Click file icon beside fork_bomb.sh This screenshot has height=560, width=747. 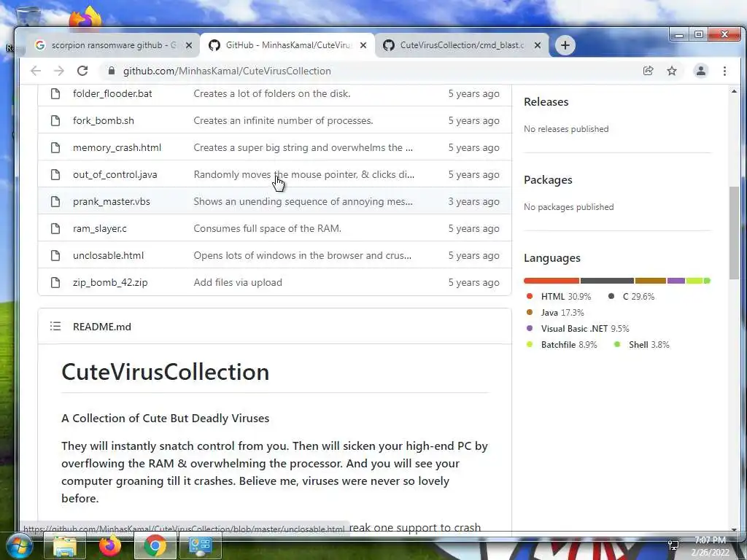[55, 120]
